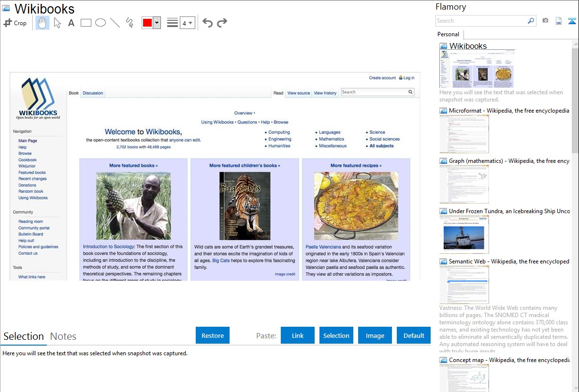The width and height of the screenshot is (579, 392).
Task: Choose the straight line drawing tool
Action: pos(115,23)
